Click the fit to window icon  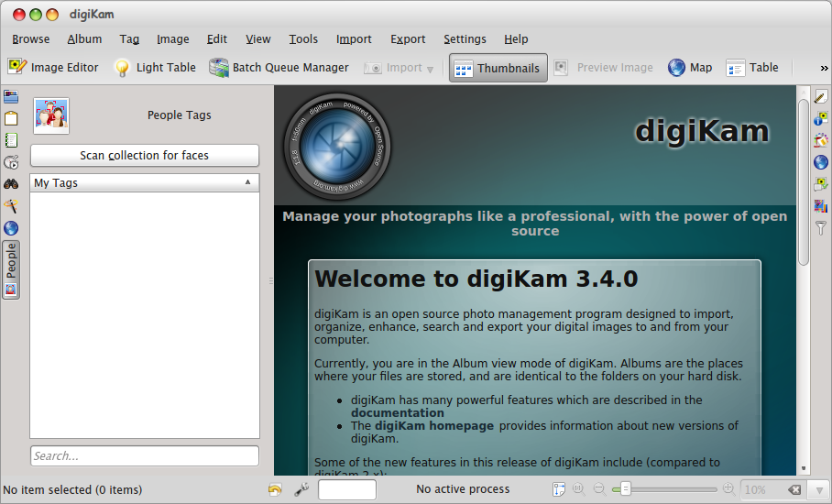point(559,489)
